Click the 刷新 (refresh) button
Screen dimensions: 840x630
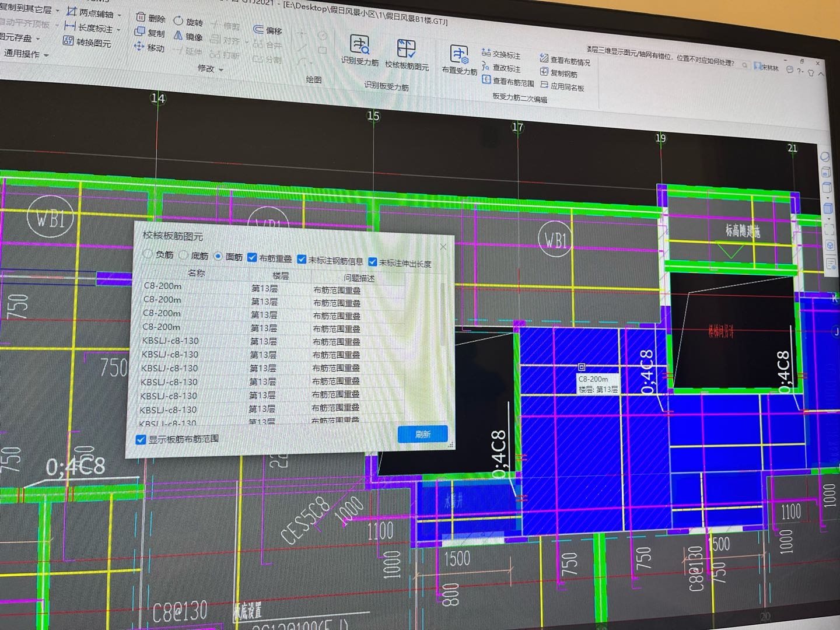click(x=423, y=434)
